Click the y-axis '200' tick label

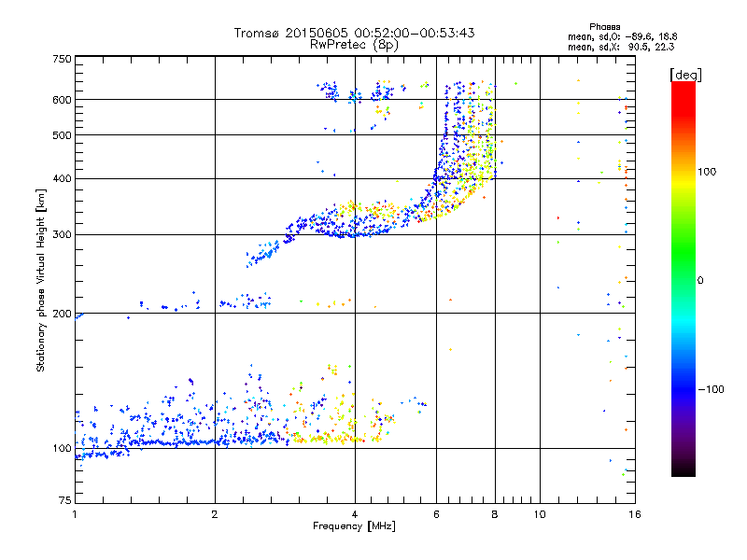click(x=62, y=314)
